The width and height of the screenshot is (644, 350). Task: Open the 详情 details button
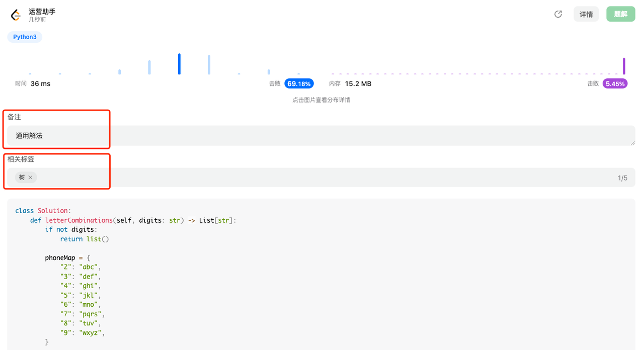(x=586, y=14)
